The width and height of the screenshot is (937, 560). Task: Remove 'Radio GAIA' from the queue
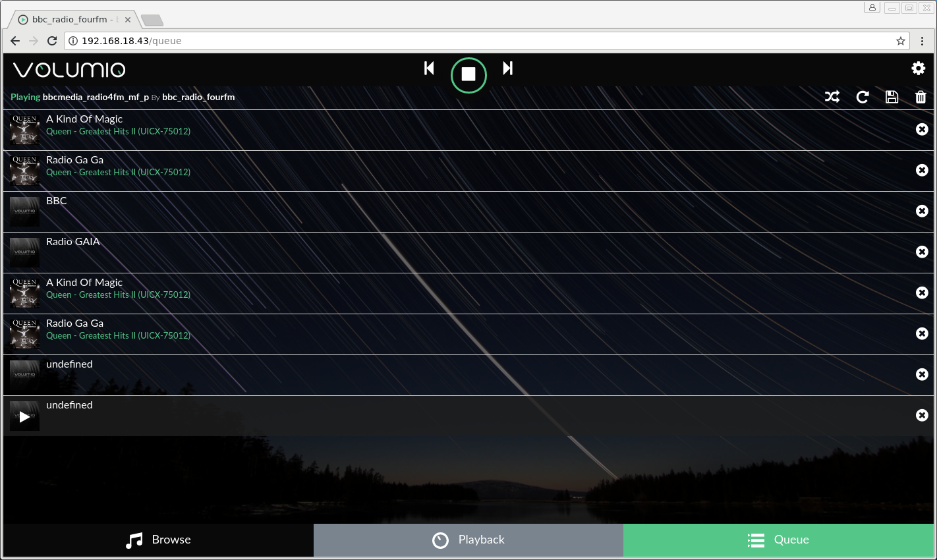pos(922,252)
